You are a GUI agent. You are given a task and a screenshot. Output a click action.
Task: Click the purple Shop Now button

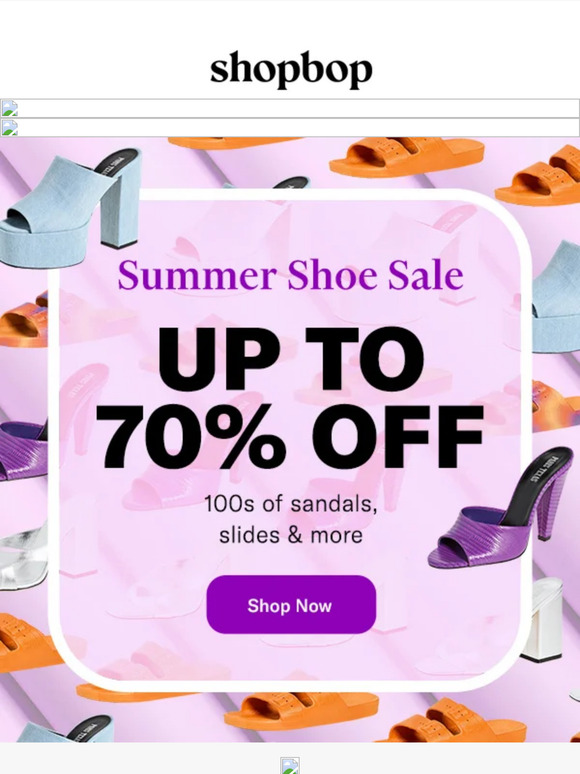click(291, 605)
